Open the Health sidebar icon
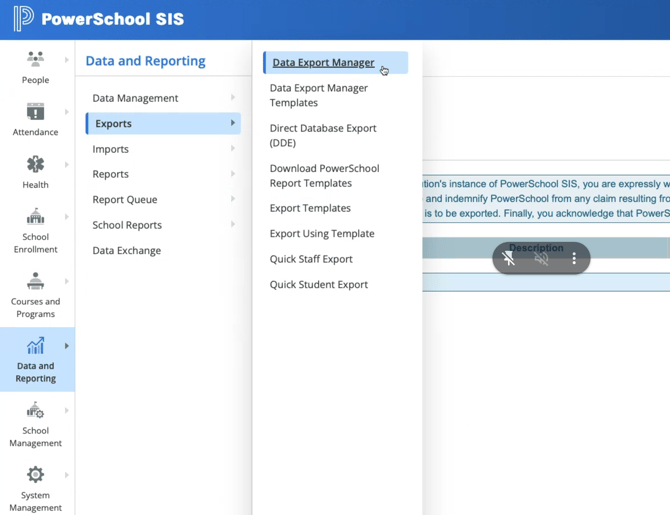This screenshot has width=670, height=515. click(35, 164)
